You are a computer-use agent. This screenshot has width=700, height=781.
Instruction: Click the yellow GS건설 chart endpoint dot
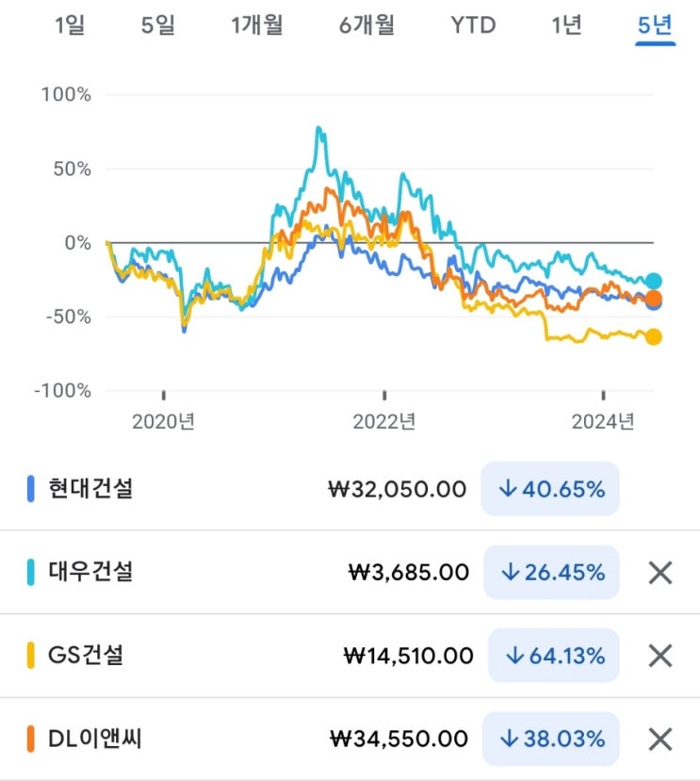tap(653, 337)
